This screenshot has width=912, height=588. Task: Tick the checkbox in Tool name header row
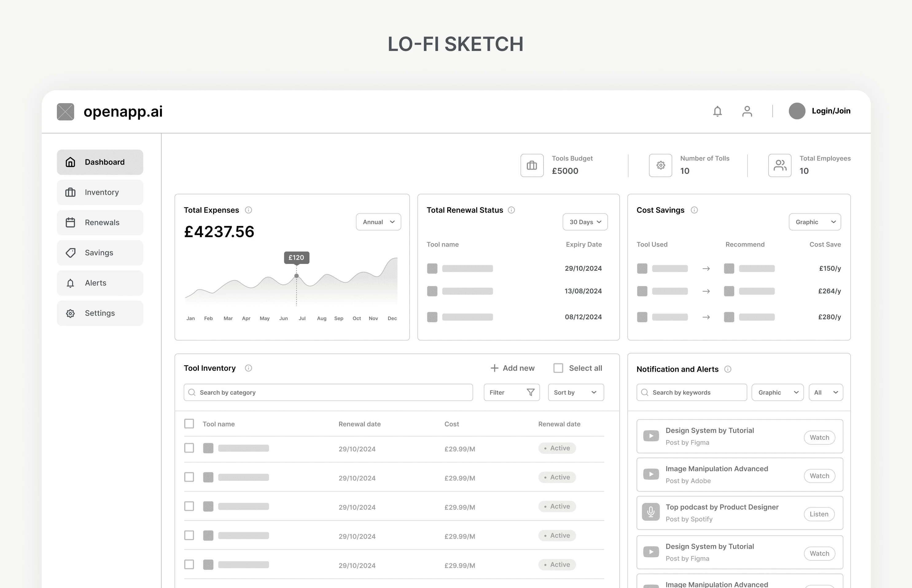tap(189, 424)
